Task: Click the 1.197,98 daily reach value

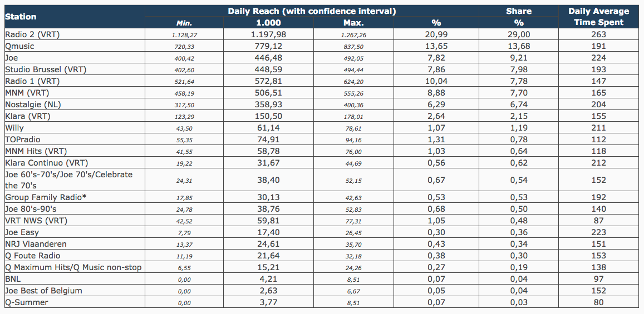Action: (268, 34)
